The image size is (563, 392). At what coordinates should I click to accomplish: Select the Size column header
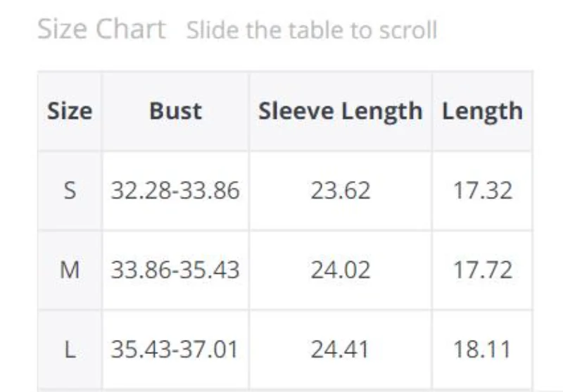[69, 111]
